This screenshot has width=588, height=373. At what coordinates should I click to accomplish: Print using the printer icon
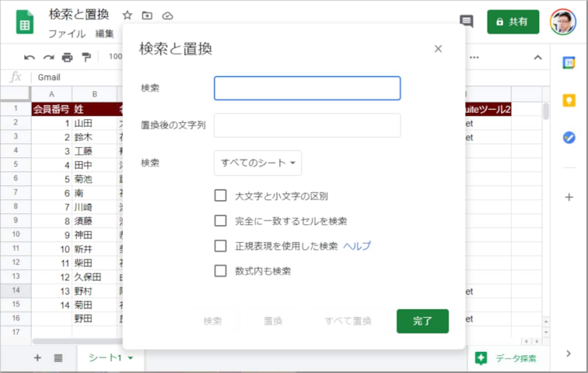(67, 57)
